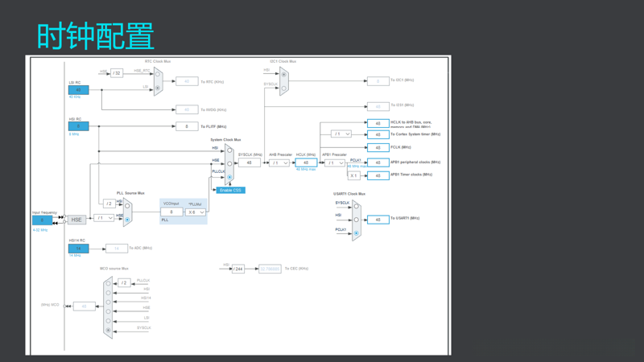The height and width of the screenshot is (362, 644).
Task: Select HSE_RTC in RTC Clock Mux
Action: [x=158, y=74]
